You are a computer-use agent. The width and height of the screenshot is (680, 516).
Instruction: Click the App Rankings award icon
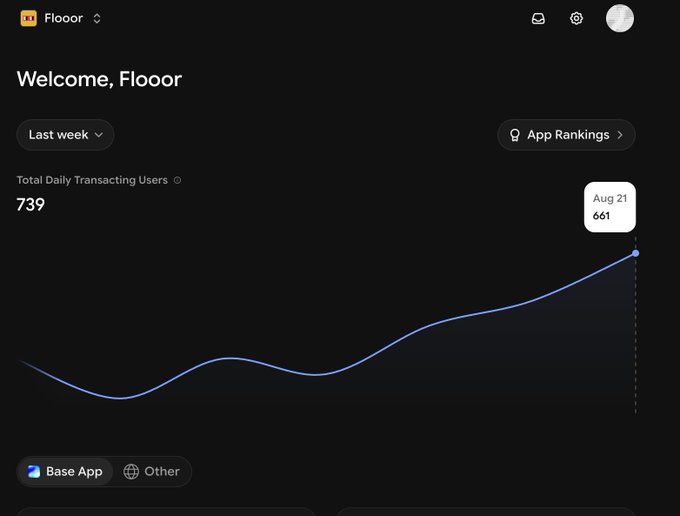pos(515,135)
